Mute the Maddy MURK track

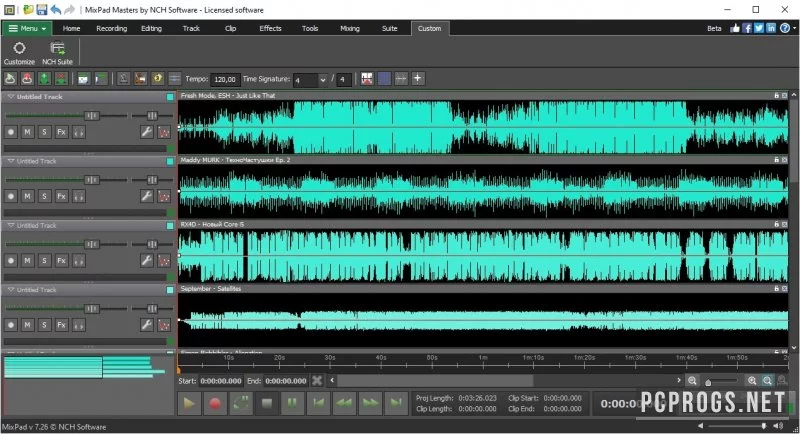tap(28, 196)
